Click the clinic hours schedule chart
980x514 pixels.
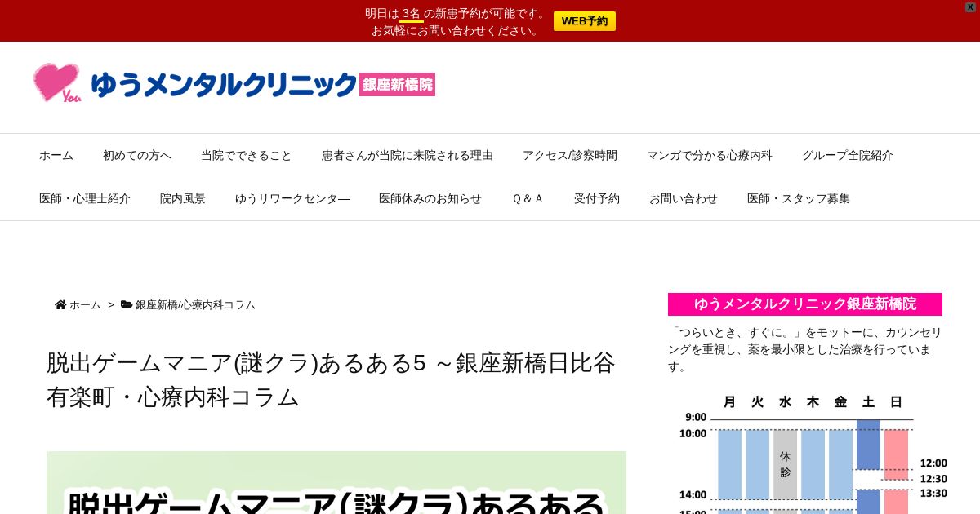click(x=813, y=453)
